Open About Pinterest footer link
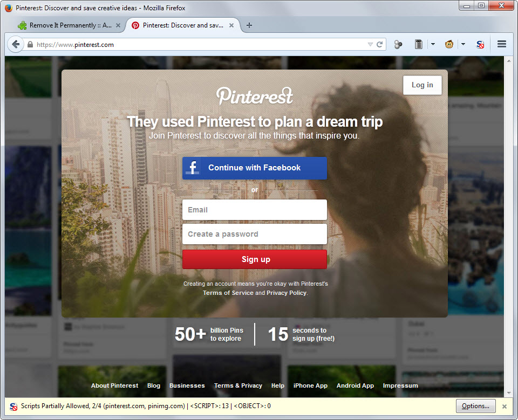The width and height of the screenshot is (518, 420). coord(114,385)
